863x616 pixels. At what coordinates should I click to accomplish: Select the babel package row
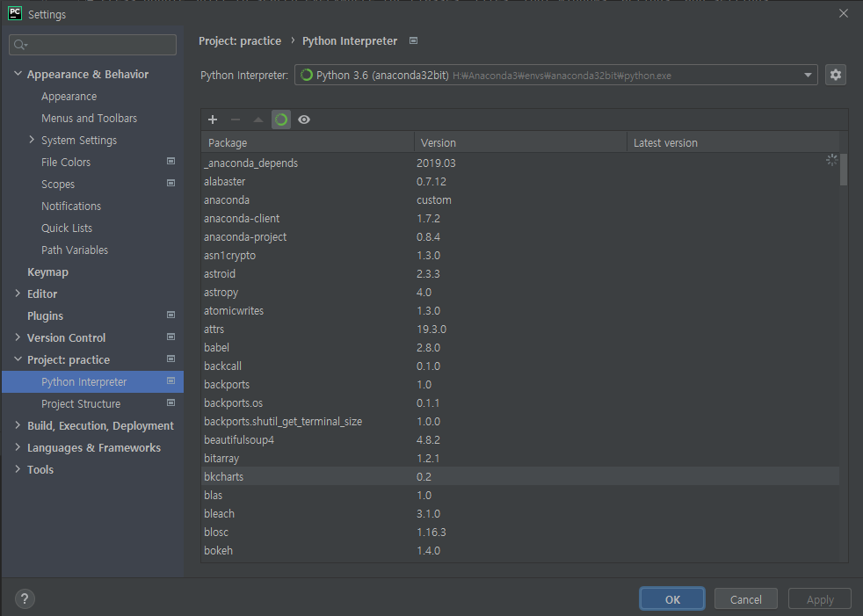[520, 348]
